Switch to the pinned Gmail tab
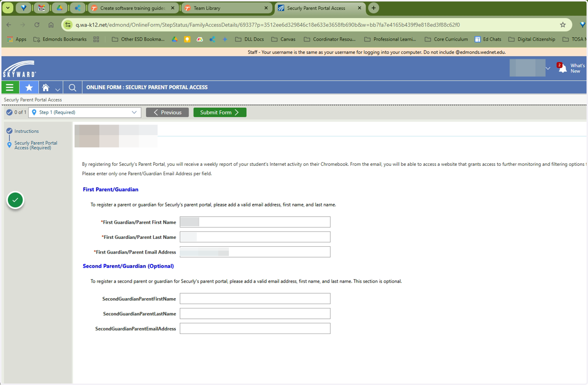The width and height of the screenshot is (588, 385). 42,8
